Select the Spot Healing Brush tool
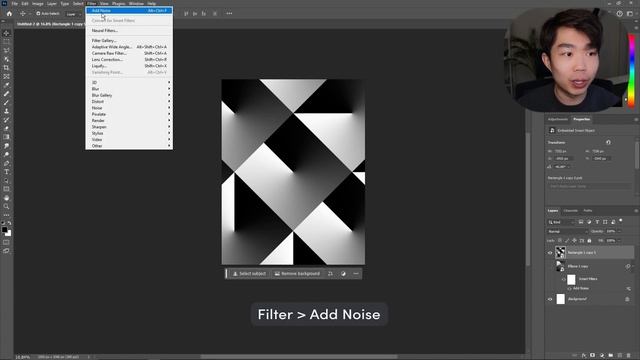The image size is (640, 360). point(6,93)
